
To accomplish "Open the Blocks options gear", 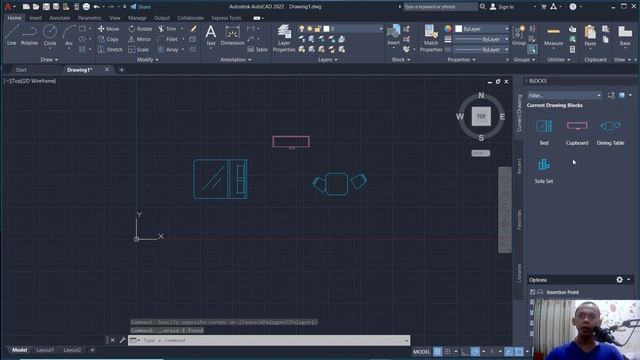I will coord(619,280).
